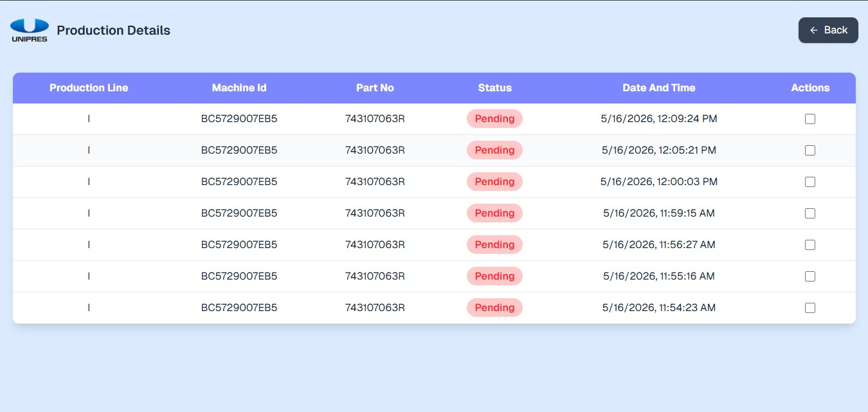Enable the checkbox for 11:56:27 AM row
868x412 pixels.
(810, 245)
